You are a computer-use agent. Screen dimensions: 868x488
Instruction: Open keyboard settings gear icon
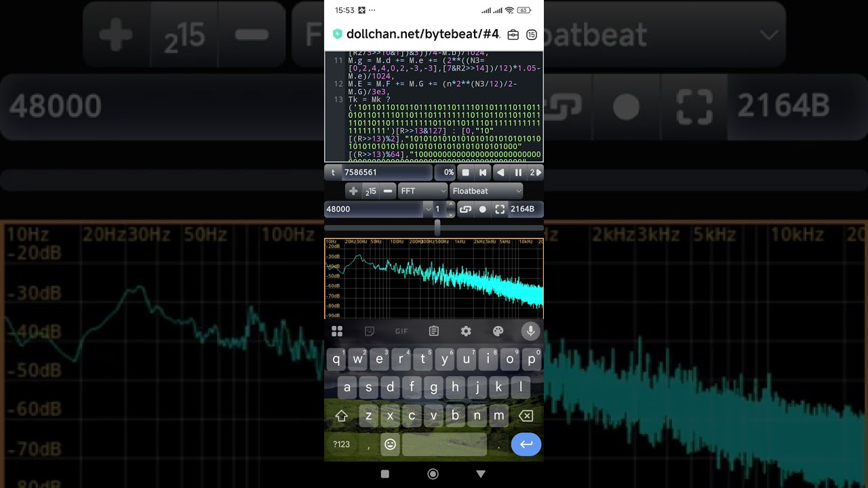click(466, 331)
